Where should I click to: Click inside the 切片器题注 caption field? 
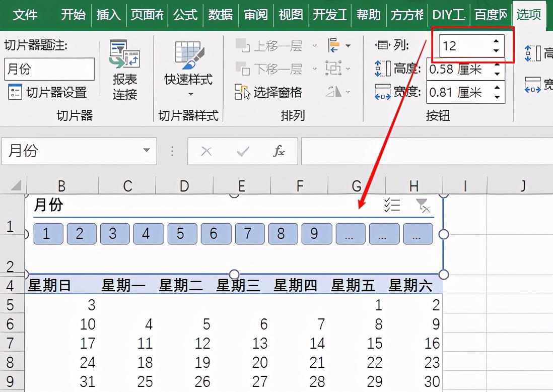[x=49, y=69]
